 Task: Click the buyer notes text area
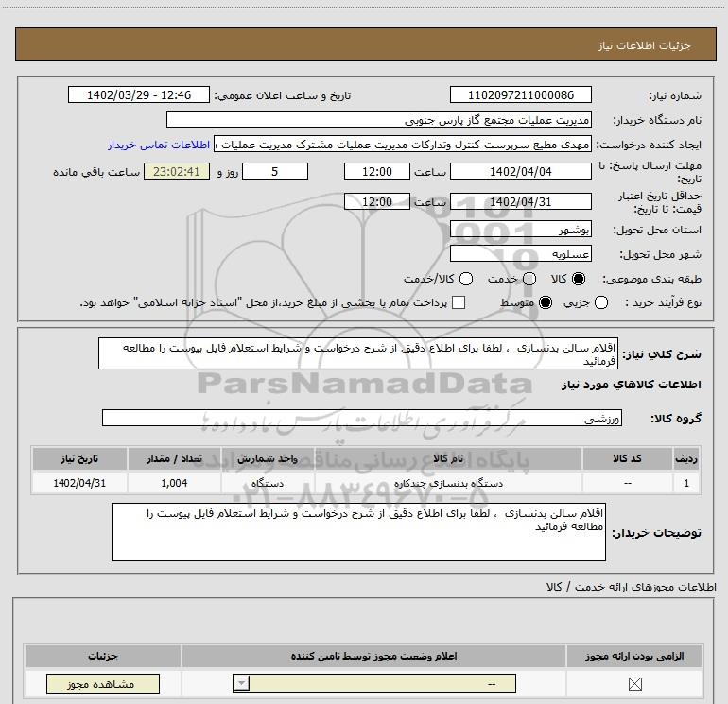[358, 532]
